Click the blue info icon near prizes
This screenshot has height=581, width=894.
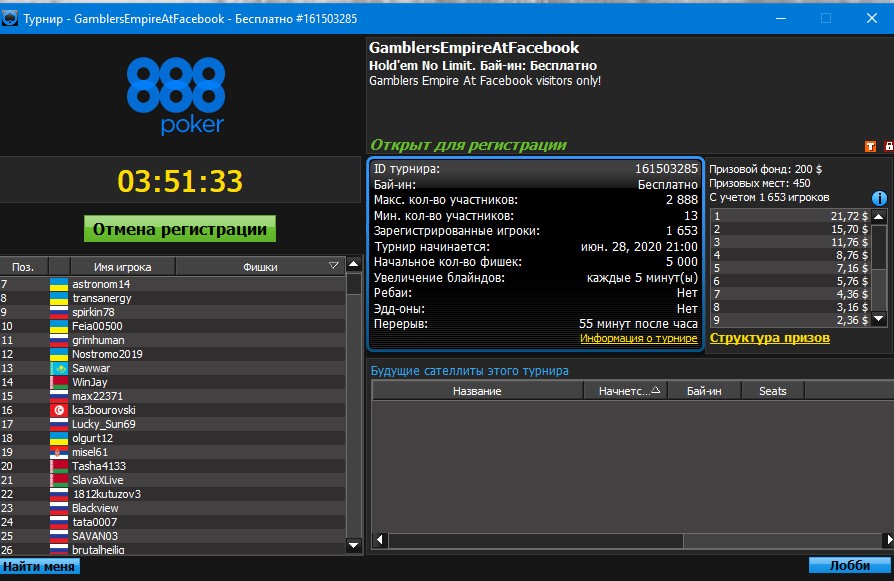(x=879, y=198)
